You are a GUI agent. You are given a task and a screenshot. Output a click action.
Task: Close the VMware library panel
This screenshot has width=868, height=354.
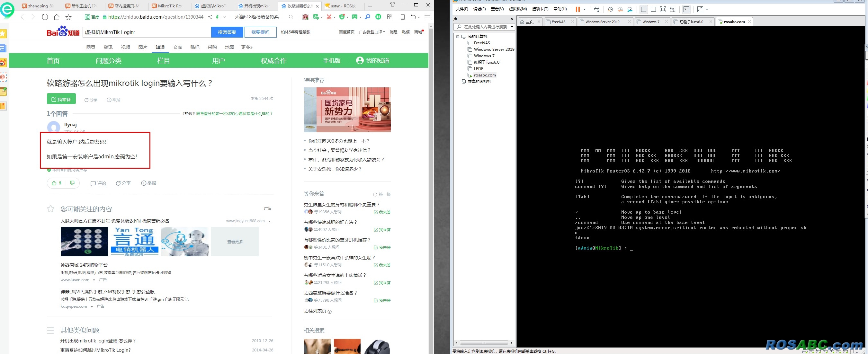[512, 19]
